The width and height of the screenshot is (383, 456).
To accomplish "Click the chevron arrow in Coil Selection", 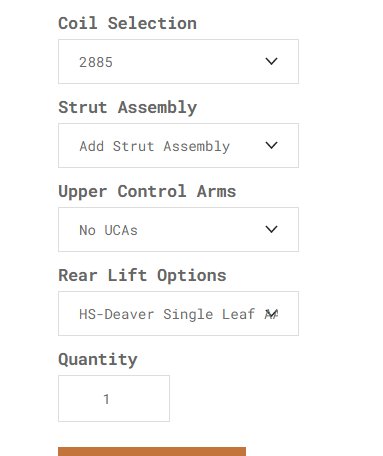I will [x=271, y=61].
